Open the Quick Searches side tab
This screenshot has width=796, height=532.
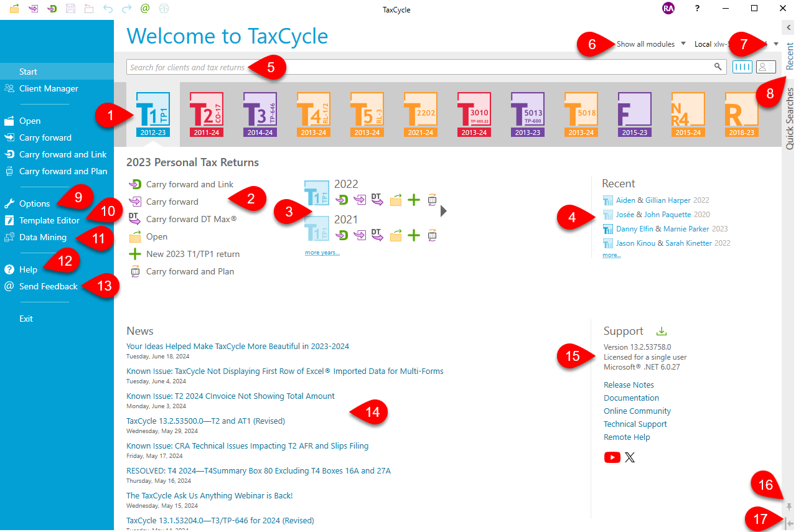tap(789, 118)
